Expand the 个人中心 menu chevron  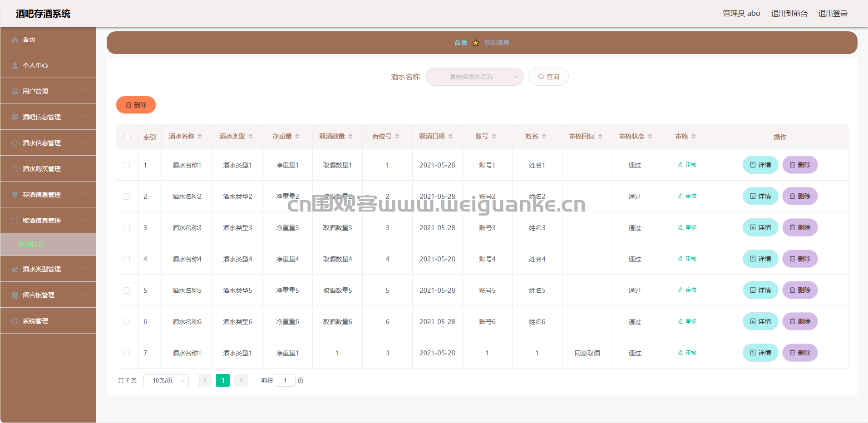click(x=85, y=65)
